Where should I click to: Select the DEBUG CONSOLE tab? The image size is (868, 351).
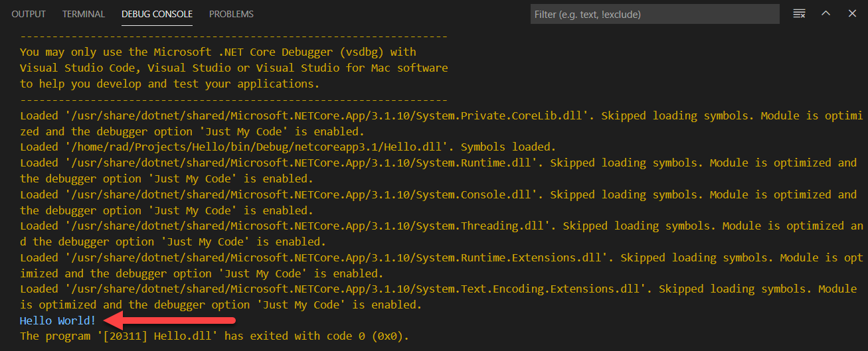[x=157, y=14]
